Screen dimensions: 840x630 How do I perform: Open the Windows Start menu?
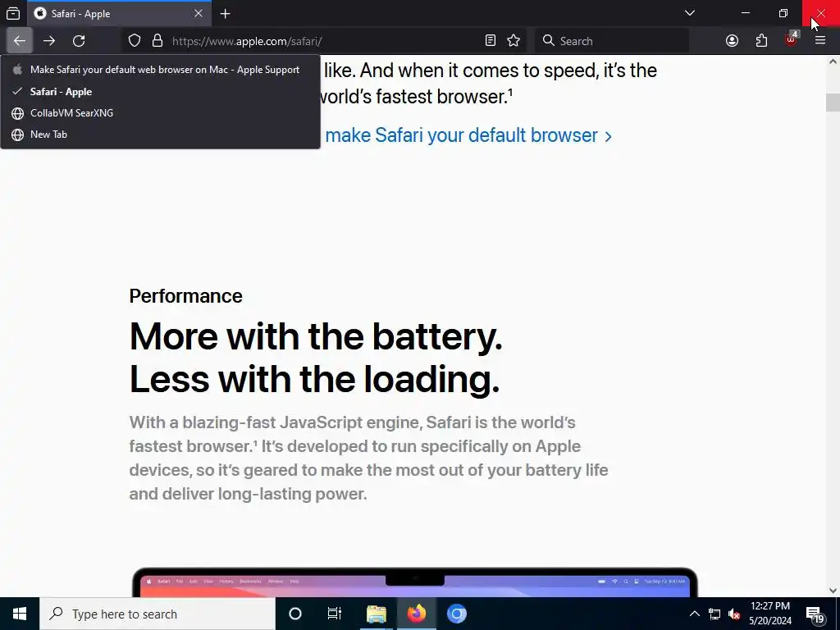point(20,614)
